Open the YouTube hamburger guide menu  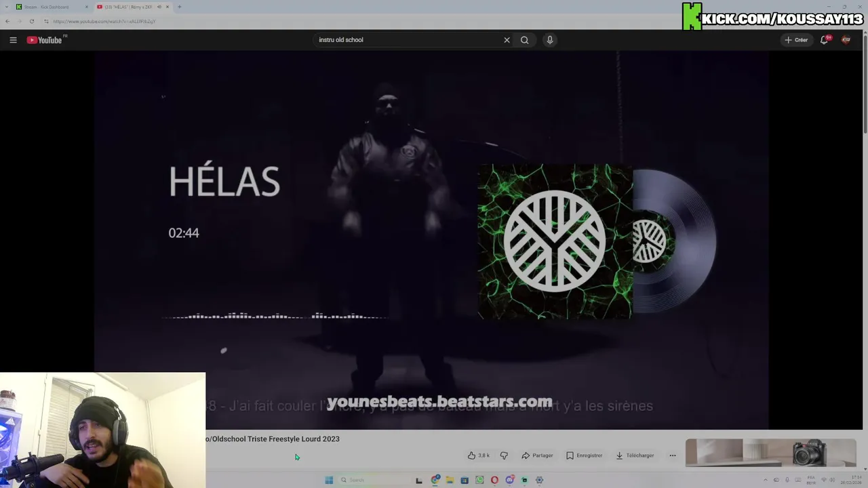(13, 40)
